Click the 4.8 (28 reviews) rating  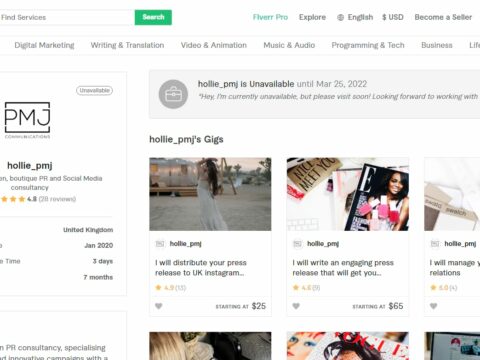(x=38, y=199)
